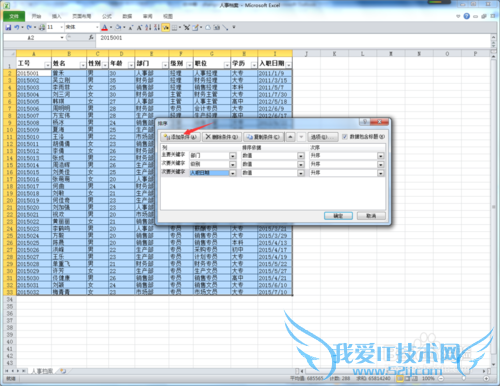Click the zoom out minus button
Screen dimensions: 500x386
(441, 379)
